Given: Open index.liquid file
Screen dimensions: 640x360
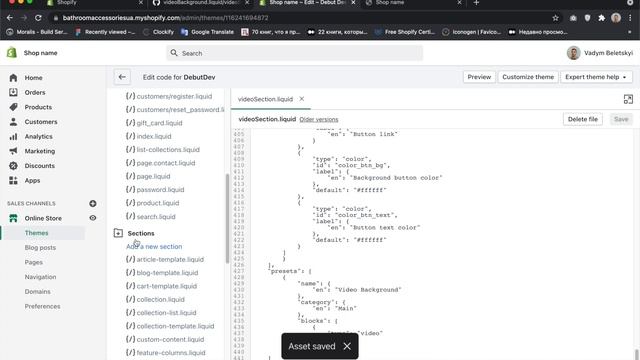Looking at the screenshot, I should coord(149,136).
